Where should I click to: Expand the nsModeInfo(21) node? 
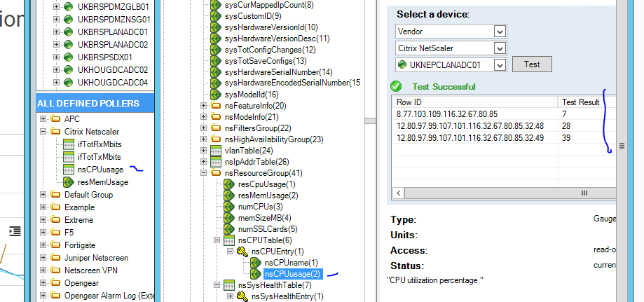tap(203, 117)
